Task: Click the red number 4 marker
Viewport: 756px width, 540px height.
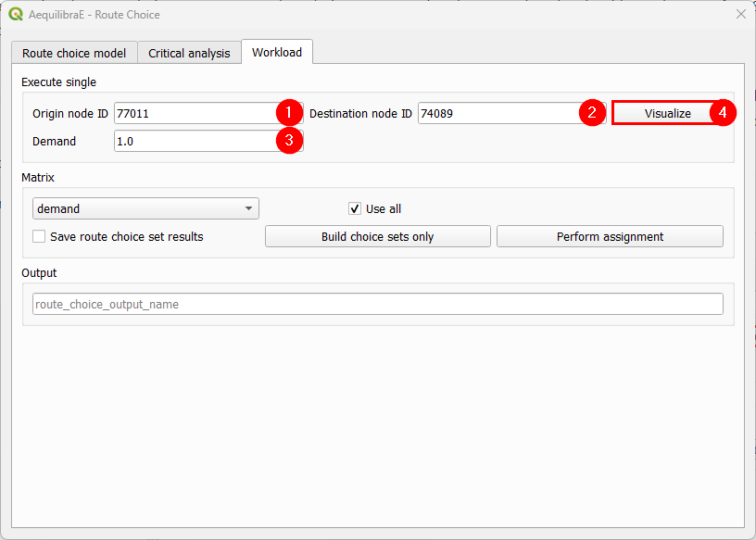Action: pos(723,113)
